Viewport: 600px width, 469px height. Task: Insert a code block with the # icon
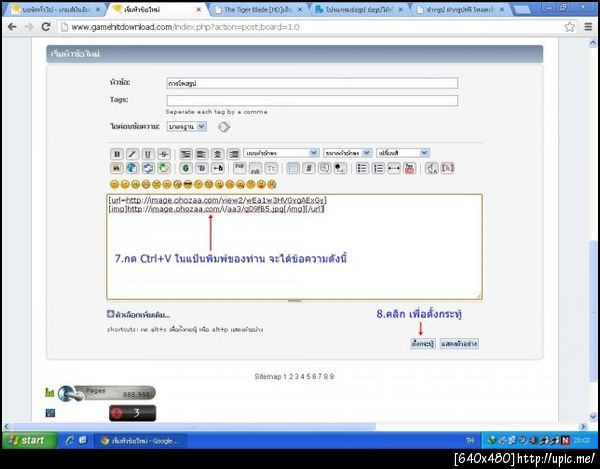(x=309, y=168)
